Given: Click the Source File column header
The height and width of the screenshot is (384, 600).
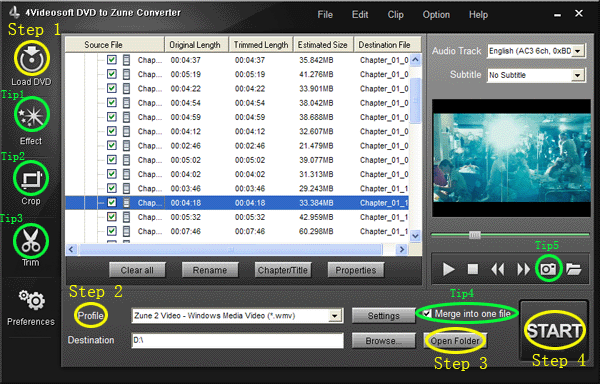Looking at the screenshot, I should [115, 45].
